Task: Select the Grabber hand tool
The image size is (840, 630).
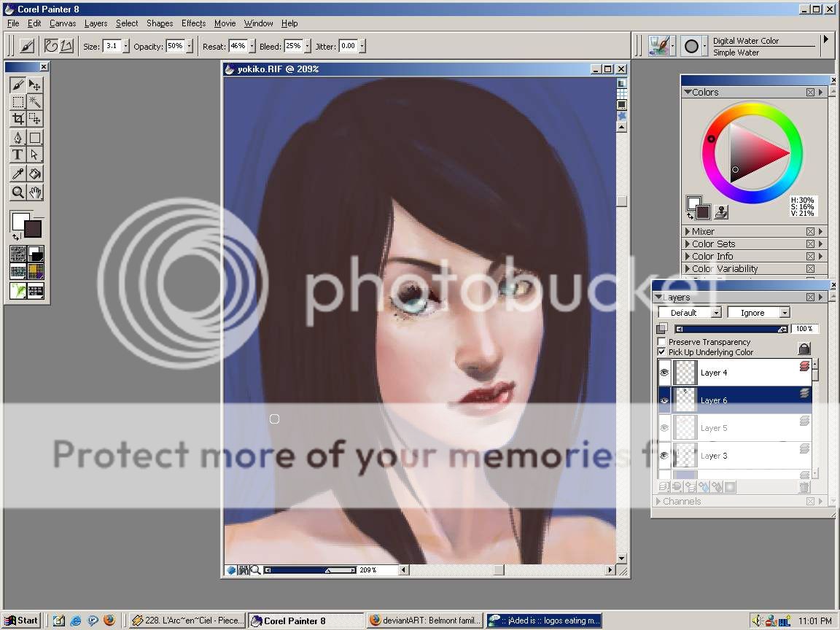Action: point(35,192)
